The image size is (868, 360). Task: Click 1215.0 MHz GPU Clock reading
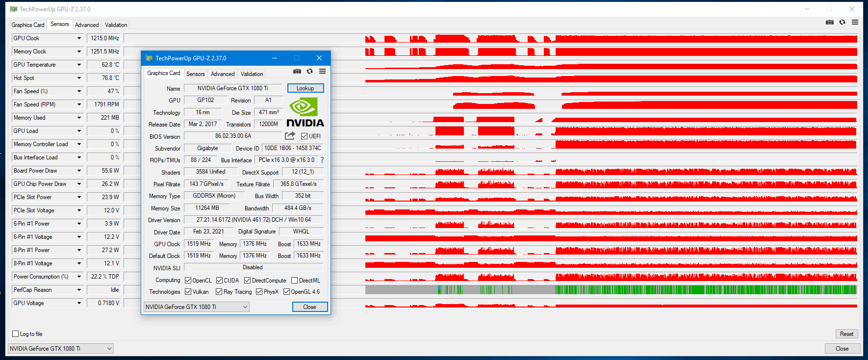click(104, 38)
